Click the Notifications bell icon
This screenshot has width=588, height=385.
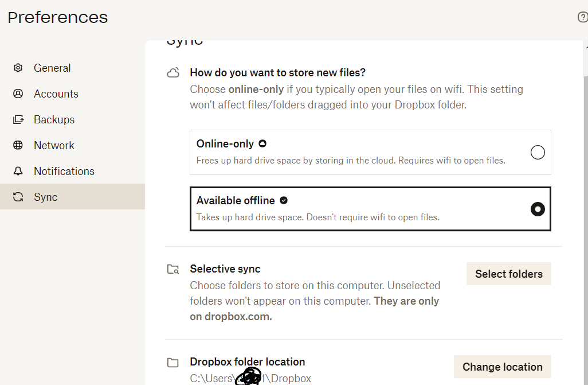pyautogui.click(x=18, y=171)
